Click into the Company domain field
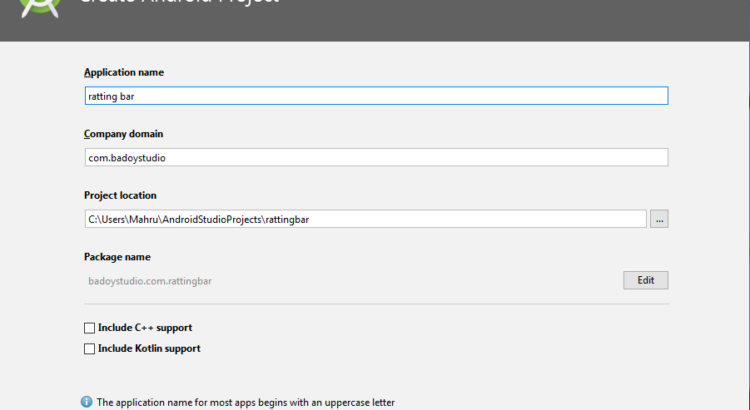The height and width of the screenshot is (410, 750). (376, 158)
